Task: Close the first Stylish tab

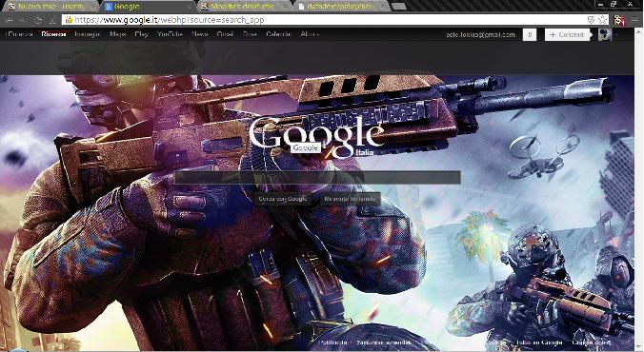Action: click(x=92, y=7)
